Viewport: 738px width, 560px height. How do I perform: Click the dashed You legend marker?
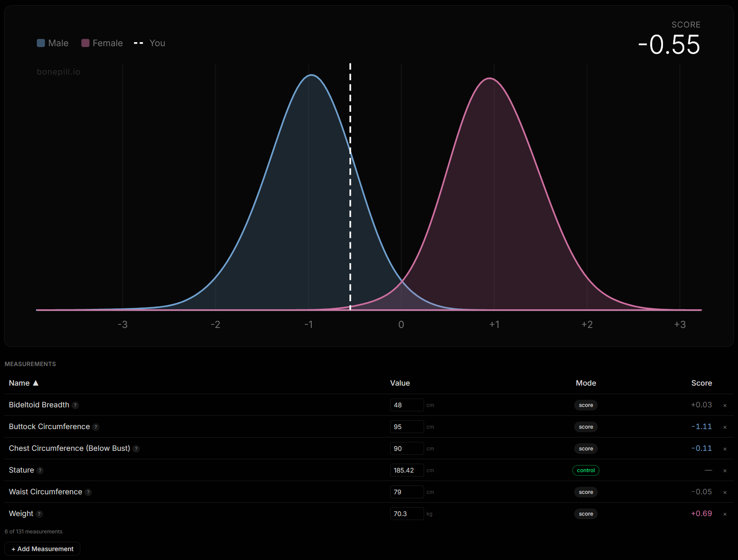(x=139, y=43)
